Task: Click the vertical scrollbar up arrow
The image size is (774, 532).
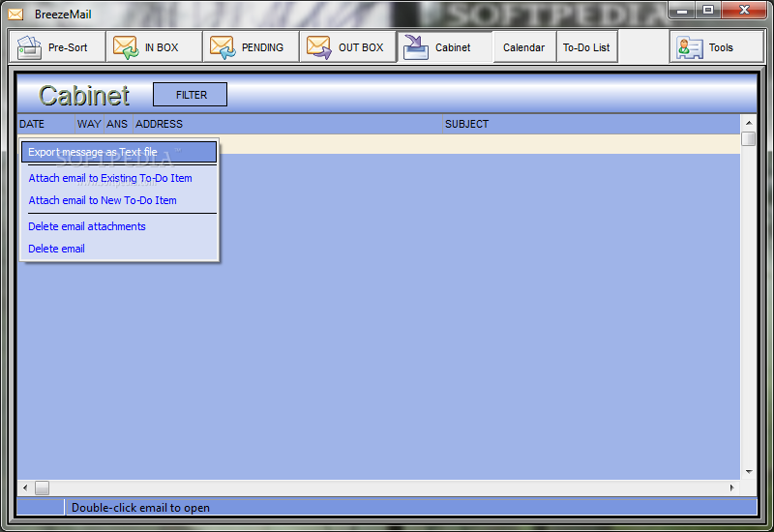Action: coord(749,123)
